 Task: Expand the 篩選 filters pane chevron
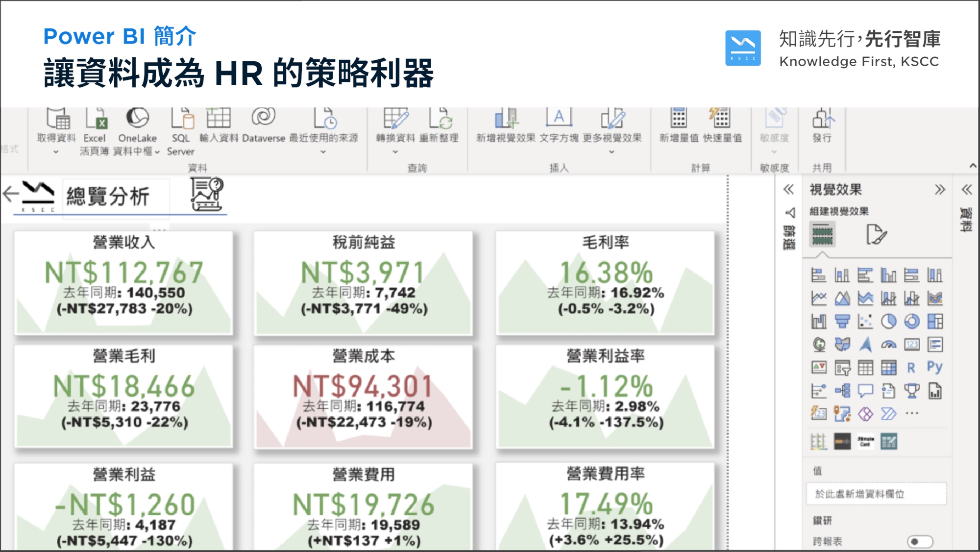click(788, 190)
